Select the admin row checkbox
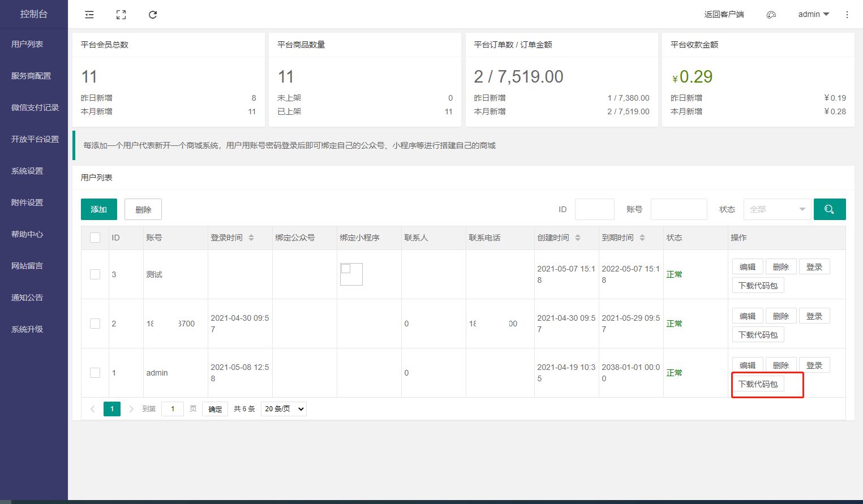 pos(95,373)
